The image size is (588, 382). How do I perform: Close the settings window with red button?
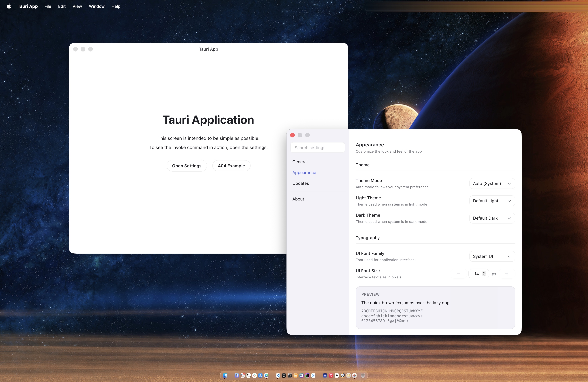tap(292, 135)
